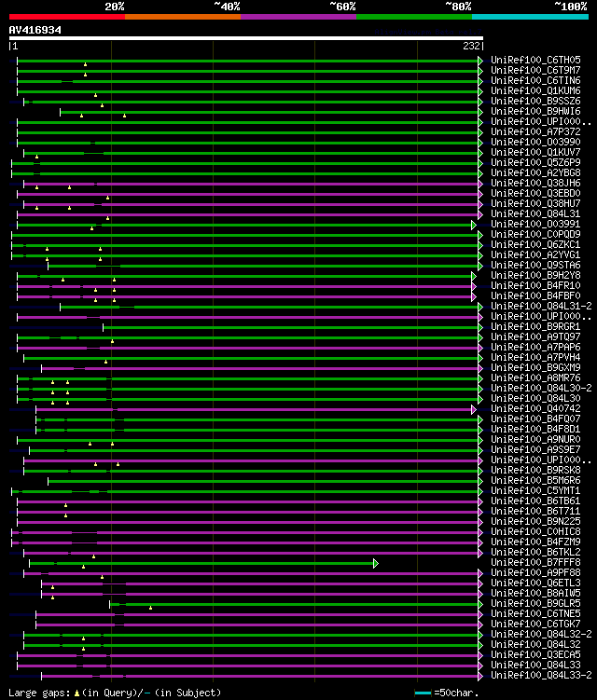597x700 pixels.
Task: Click the orange ~40% identity legend segment
Action: (183, 17)
